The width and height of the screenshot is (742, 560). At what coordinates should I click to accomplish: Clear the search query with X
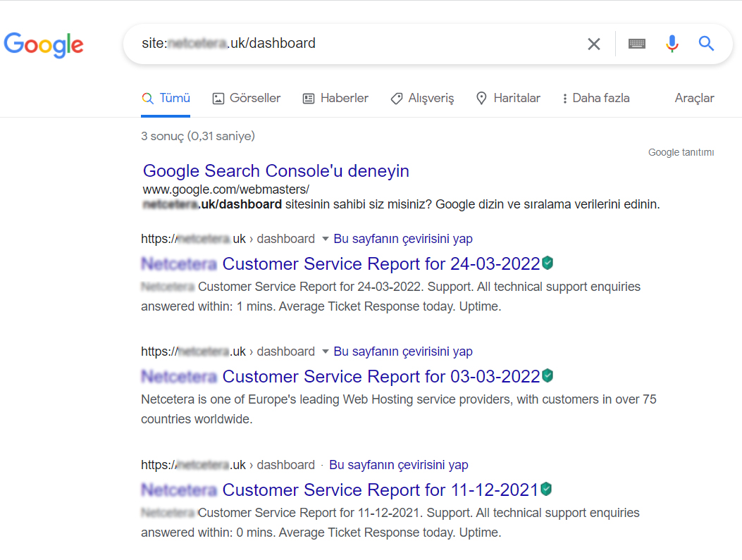pyautogui.click(x=594, y=44)
